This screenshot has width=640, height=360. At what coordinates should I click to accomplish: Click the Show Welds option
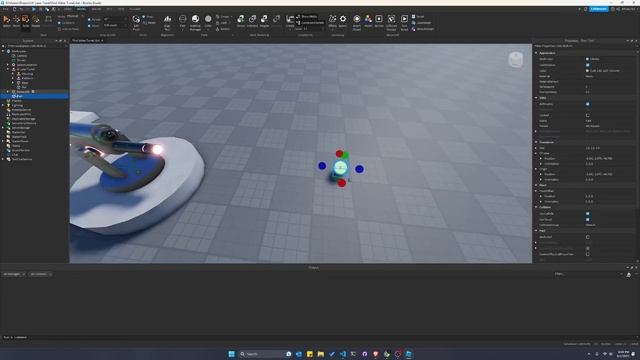click(x=307, y=17)
